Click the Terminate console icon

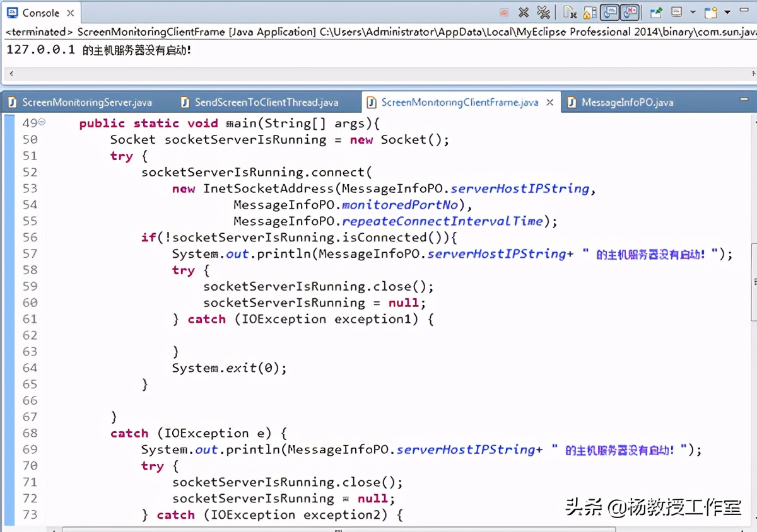(503, 12)
